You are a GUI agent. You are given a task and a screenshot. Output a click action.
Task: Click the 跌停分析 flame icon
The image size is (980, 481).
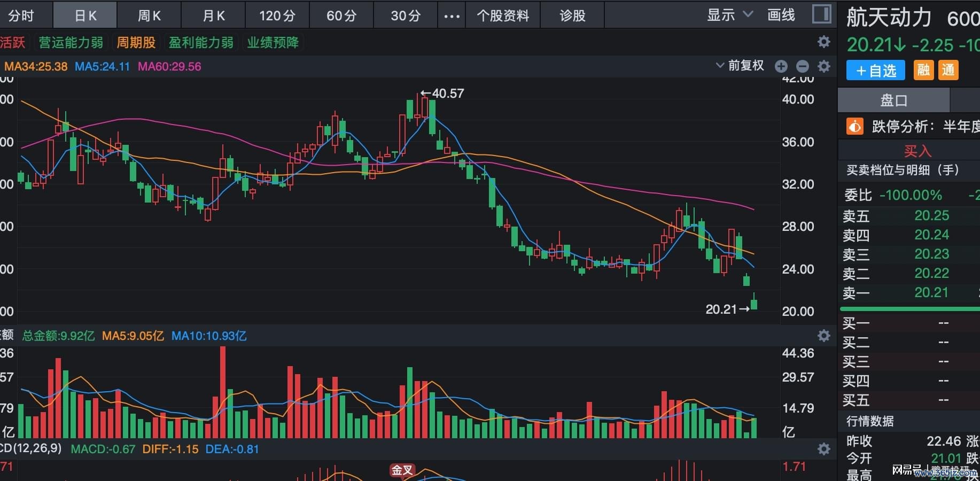tap(854, 127)
